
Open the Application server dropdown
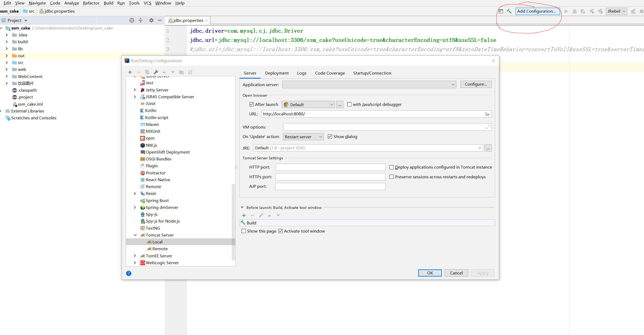(369, 85)
